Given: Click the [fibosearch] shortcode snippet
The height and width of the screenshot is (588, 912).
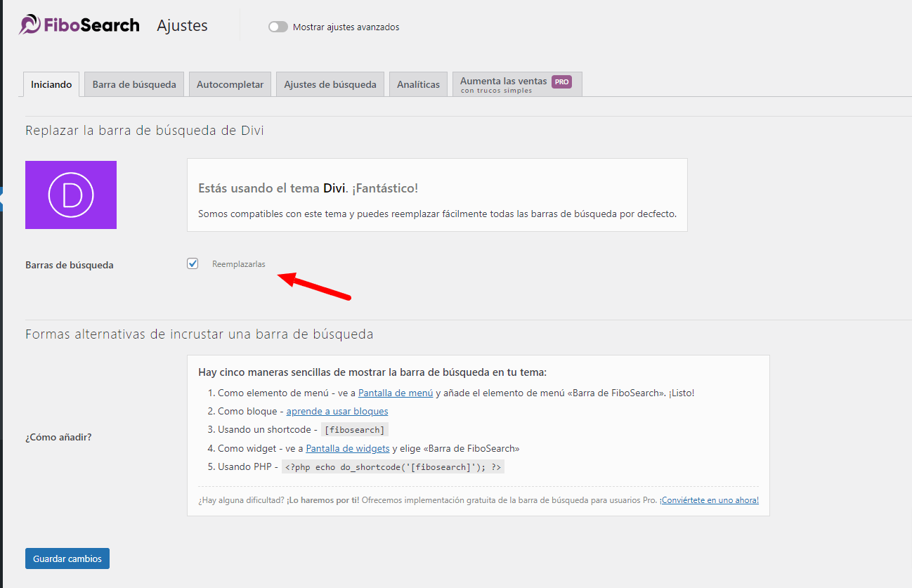Looking at the screenshot, I should pos(354,430).
